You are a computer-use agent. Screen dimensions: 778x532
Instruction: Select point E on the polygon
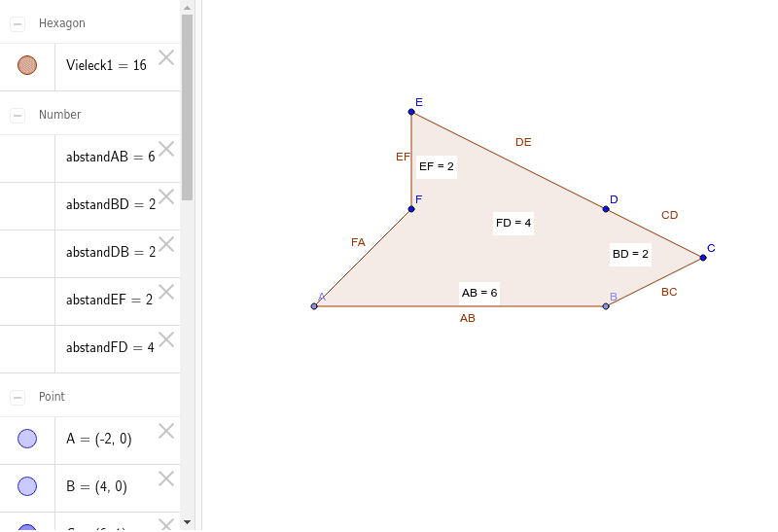click(411, 112)
